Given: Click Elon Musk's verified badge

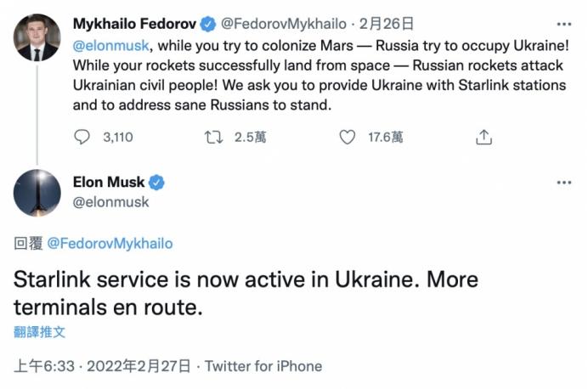Looking at the screenshot, I should [x=157, y=183].
